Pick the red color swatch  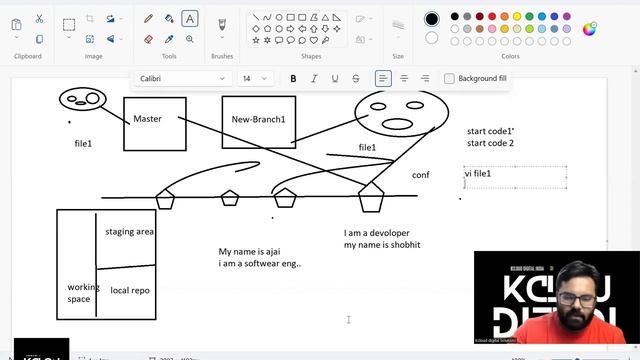coord(492,16)
